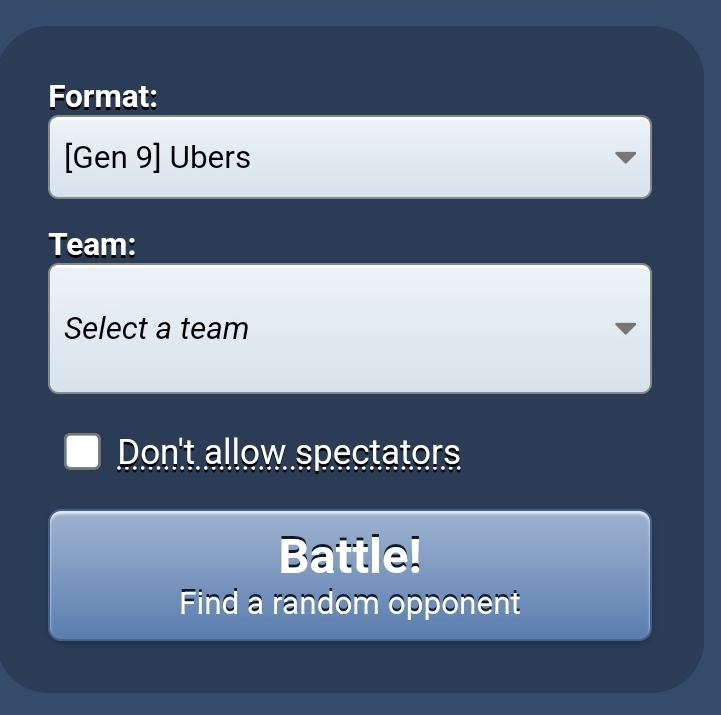Click the arrow icon on Team selector
The height and width of the screenshot is (715, 721).
(x=625, y=328)
